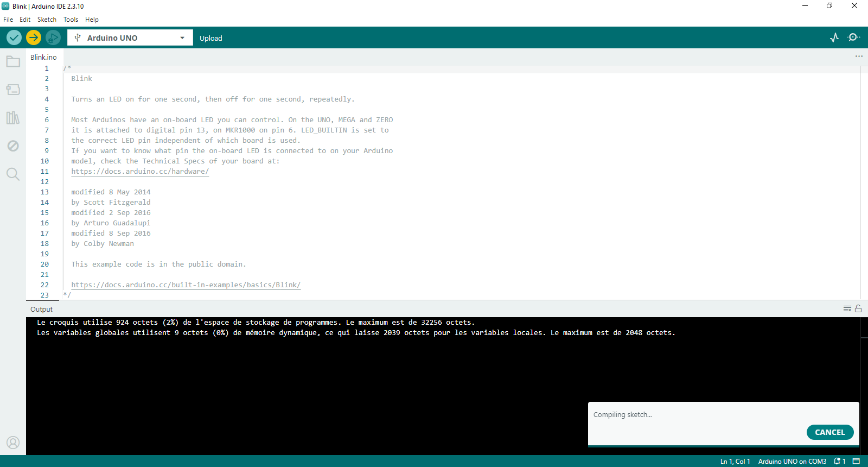The height and width of the screenshot is (467, 868).
Task: Cancel the sketch compilation
Action: [x=830, y=432]
